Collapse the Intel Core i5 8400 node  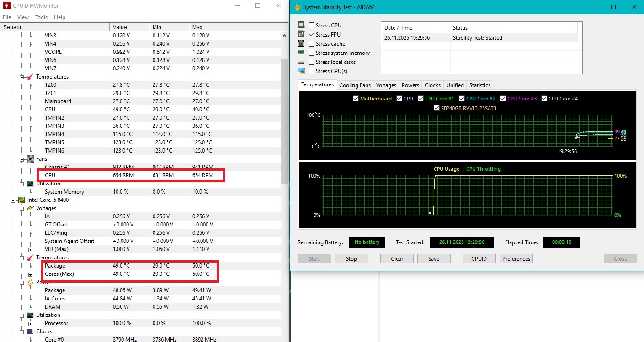(x=13, y=200)
